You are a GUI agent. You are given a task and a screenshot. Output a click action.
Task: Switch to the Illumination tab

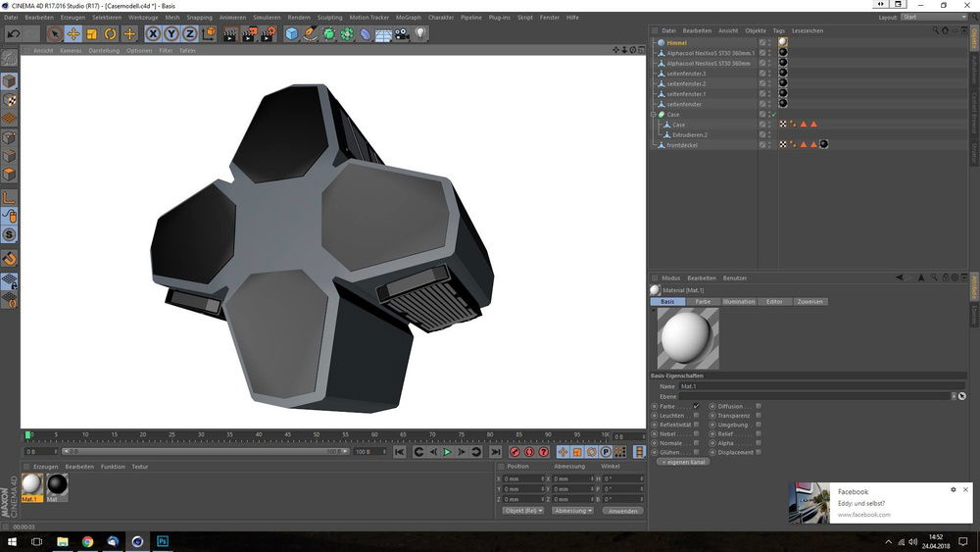[x=738, y=302]
